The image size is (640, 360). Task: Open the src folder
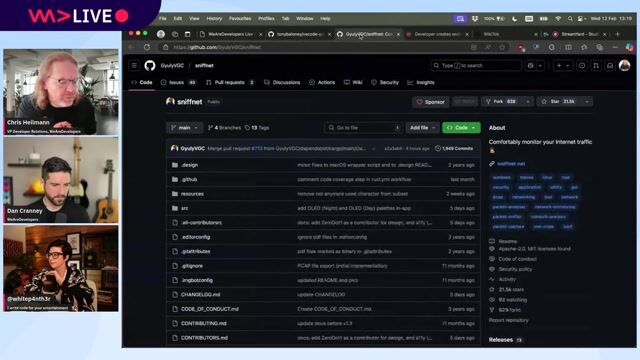click(x=184, y=208)
